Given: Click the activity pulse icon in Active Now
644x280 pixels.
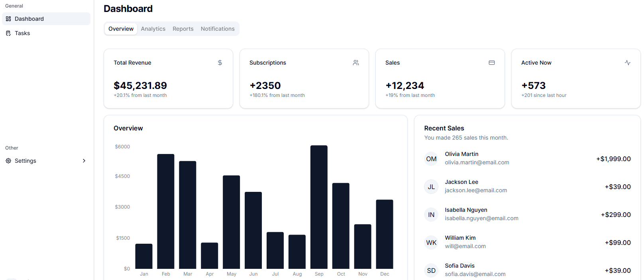Looking at the screenshot, I should point(628,63).
